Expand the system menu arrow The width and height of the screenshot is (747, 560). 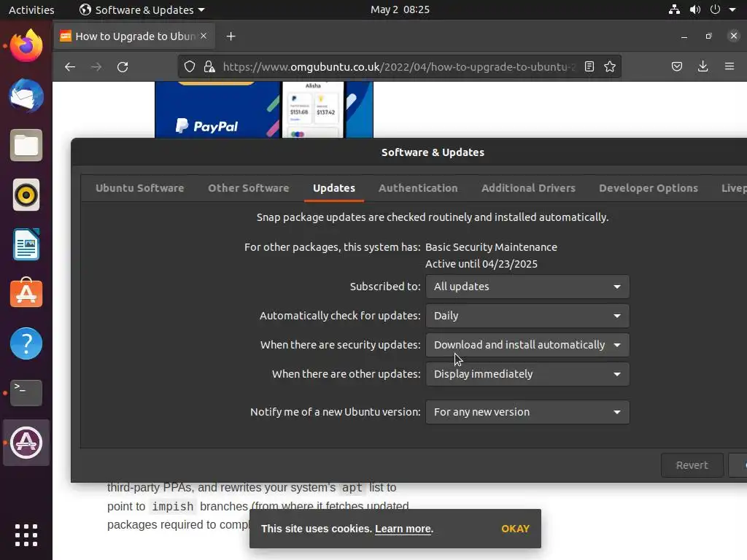[732, 9]
